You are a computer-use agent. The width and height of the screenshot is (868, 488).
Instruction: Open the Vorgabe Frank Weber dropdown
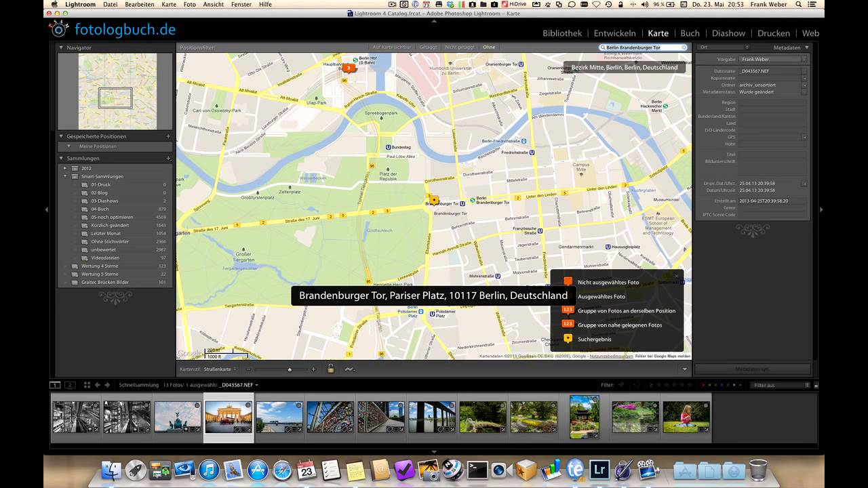[x=772, y=59]
